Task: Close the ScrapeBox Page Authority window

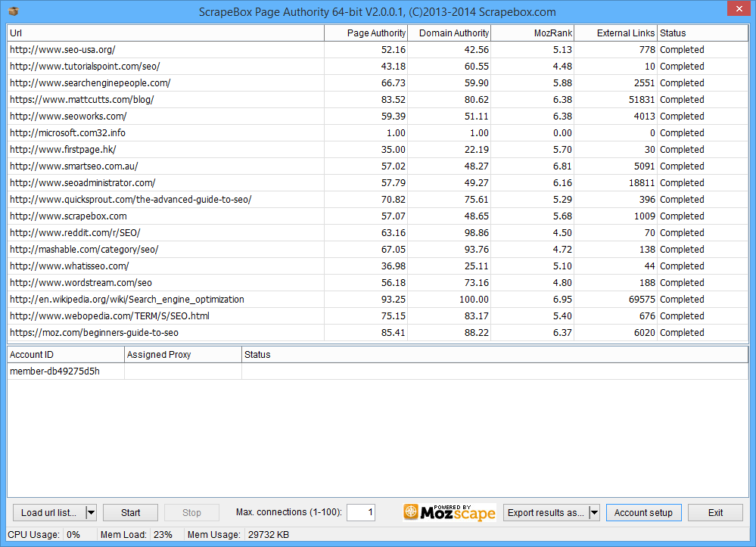Action: coord(738,9)
